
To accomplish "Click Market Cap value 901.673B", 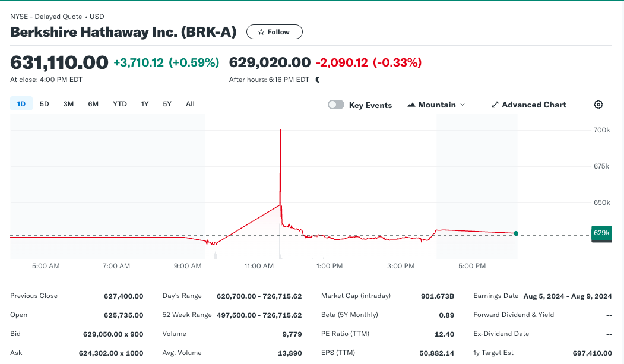I will point(438,296).
